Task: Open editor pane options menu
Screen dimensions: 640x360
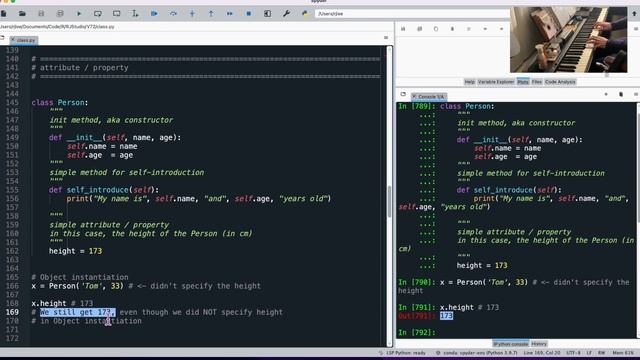Action: pyautogui.click(x=386, y=38)
